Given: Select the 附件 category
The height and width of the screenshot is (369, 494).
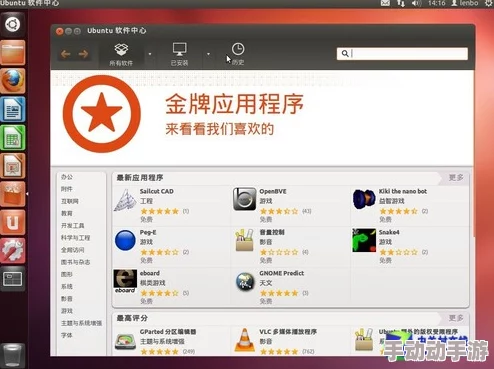Looking at the screenshot, I should click(x=67, y=189).
